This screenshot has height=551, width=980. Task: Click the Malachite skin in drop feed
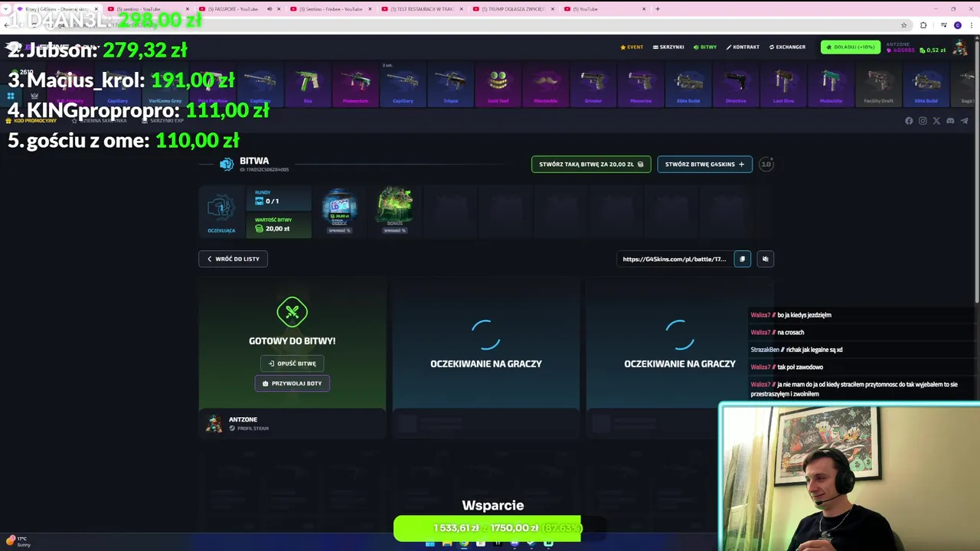click(831, 86)
